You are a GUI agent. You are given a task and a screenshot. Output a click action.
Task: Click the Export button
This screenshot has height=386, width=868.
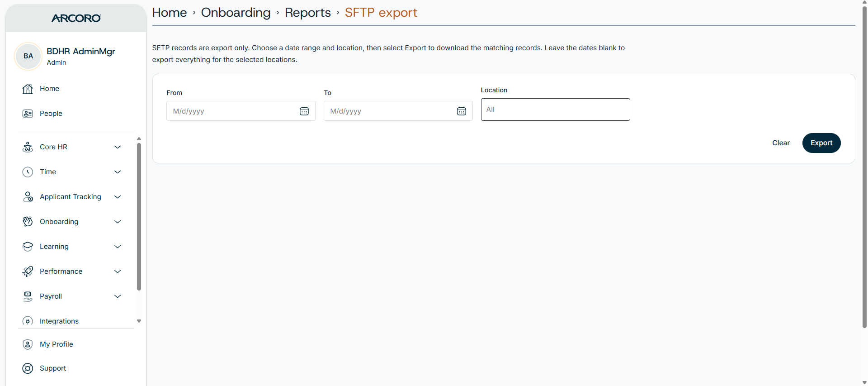tap(821, 143)
